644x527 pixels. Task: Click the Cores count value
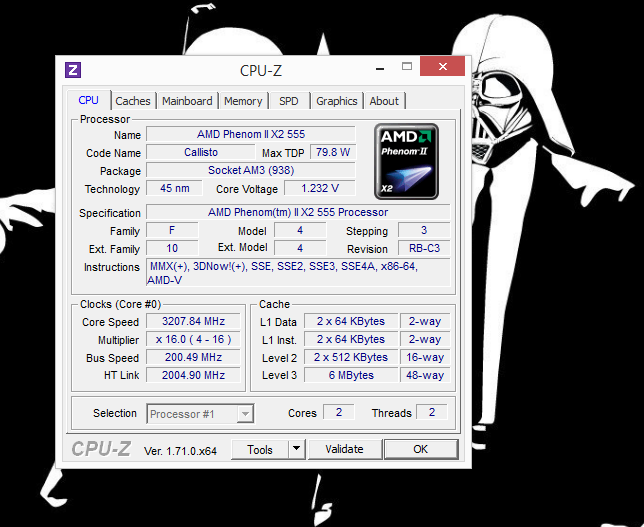[339, 412]
